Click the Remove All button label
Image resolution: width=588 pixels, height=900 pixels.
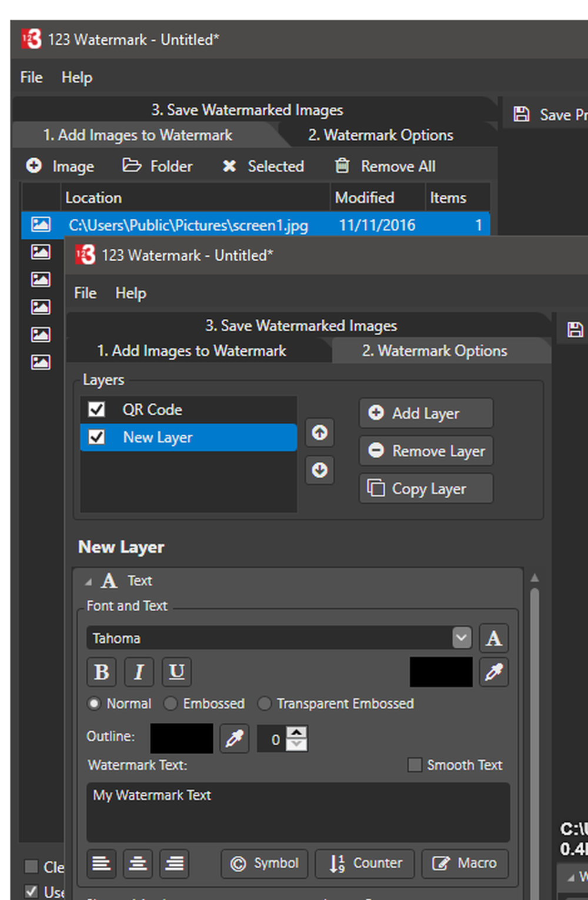[x=398, y=166]
